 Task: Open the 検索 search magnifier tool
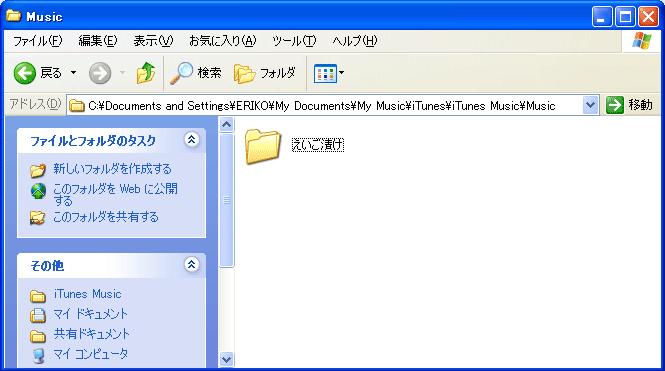(196, 73)
